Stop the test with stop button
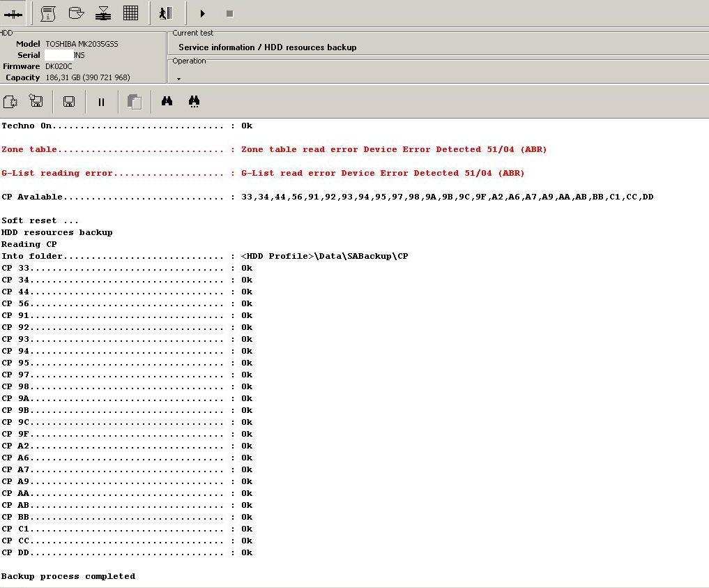Image resolution: width=709 pixels, height=588 pixels. click(x=229, y=14)
